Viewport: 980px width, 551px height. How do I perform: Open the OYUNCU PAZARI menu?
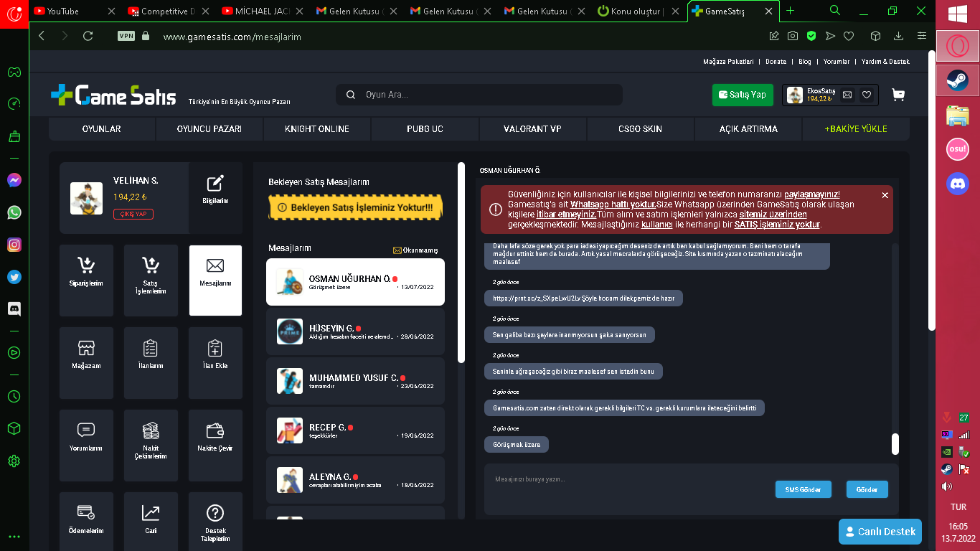tap(209, 129)
